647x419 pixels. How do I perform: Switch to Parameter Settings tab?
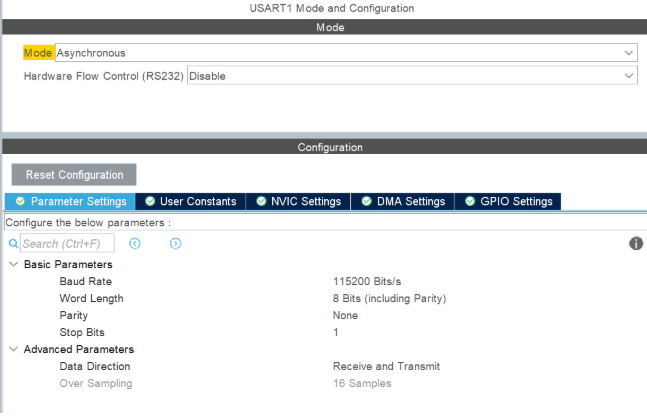click(71, 201)
